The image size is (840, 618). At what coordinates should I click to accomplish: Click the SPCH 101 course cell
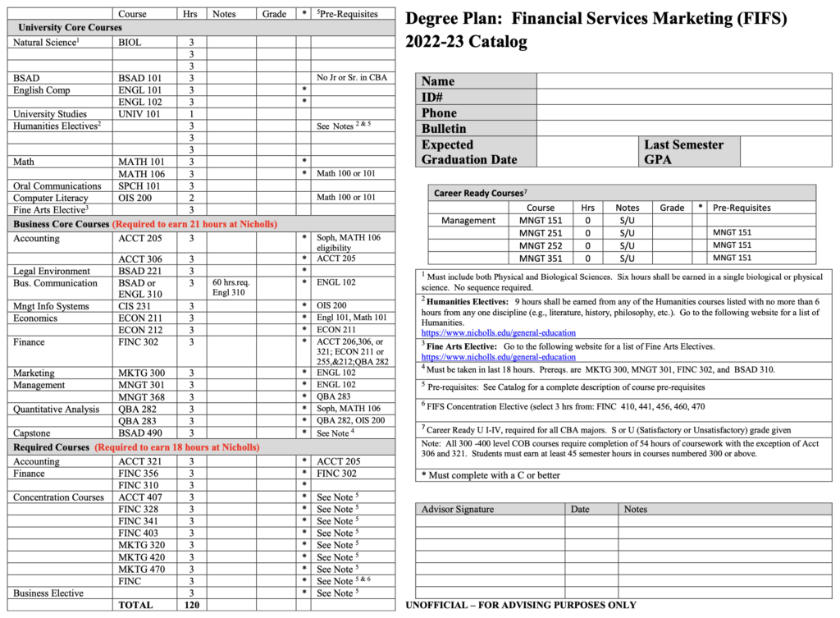click(x=144, y=186)
